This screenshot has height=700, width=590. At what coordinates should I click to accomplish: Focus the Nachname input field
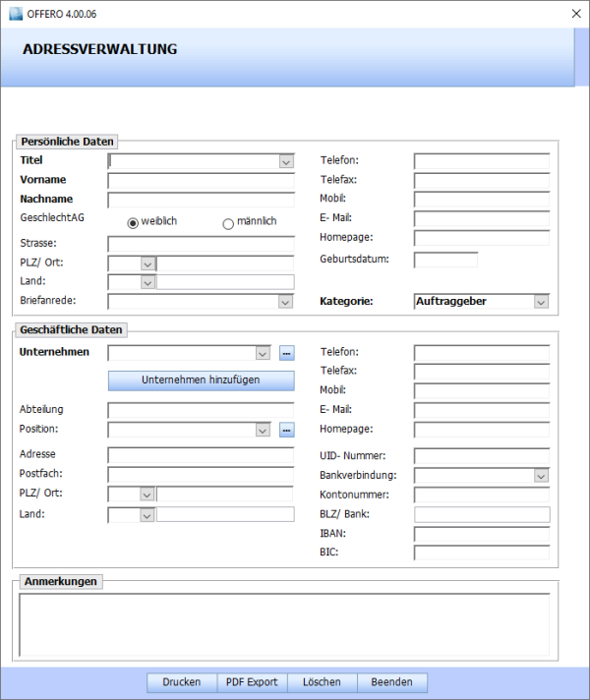click(201, 200)
